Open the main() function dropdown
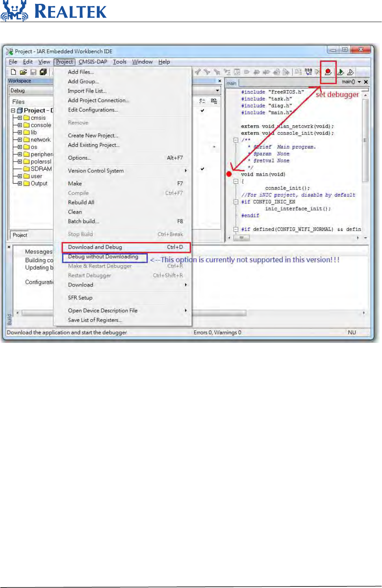 pos(359,82)
